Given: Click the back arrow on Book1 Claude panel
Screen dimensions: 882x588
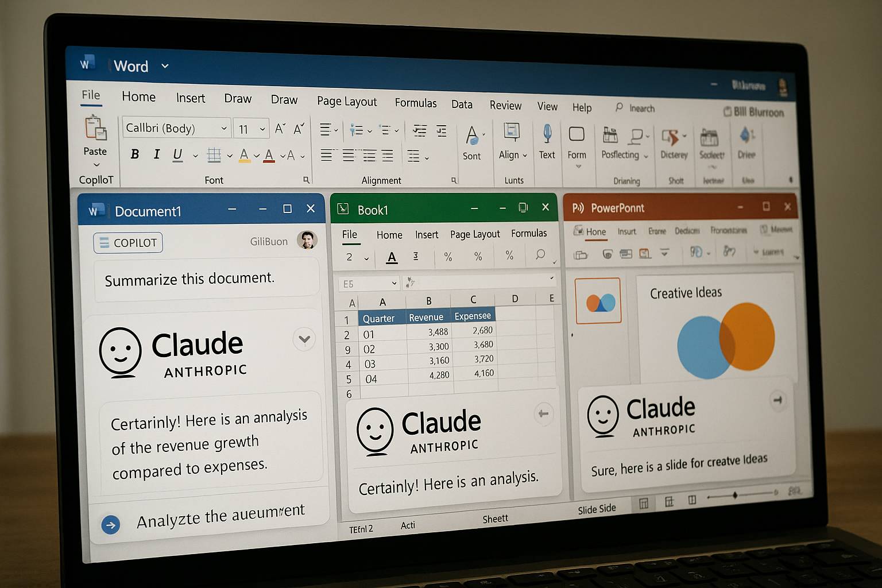Looking at the screenshot, I should [543, 413].
